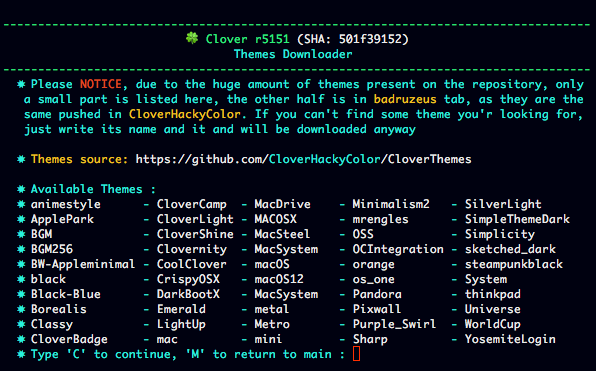
Task: Click the red 'NOTICE' word
Action: click(x=101, y=84)
